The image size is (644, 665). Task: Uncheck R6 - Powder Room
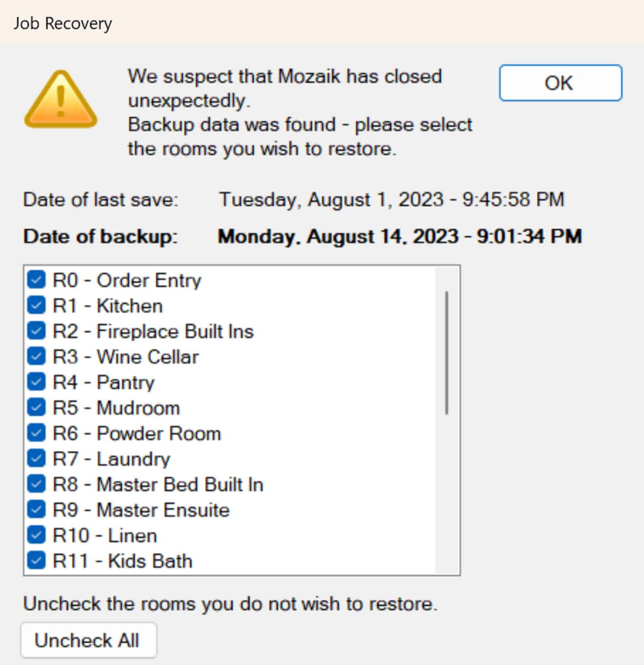tap(36, 433)
